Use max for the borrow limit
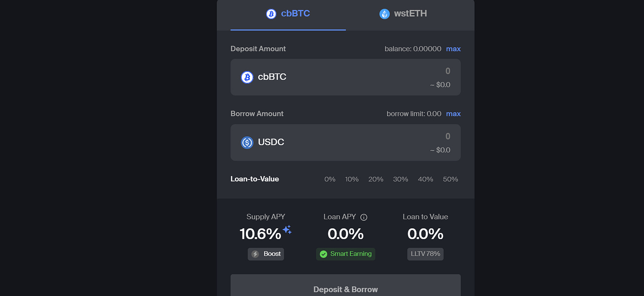This screenshot has height=296, width=644. point(453,114)
